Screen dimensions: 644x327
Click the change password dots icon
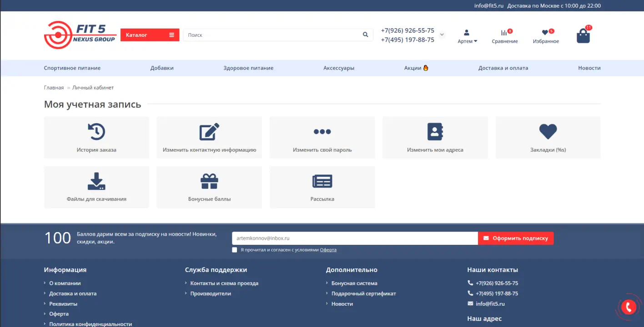pyautogui.click(x=322, y=132)
